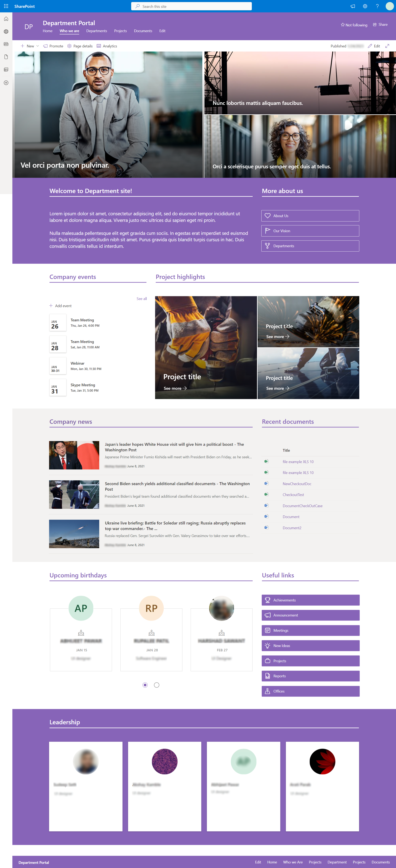This screenshot has height=868, width=396.
Task: Open the My news icon in the sidebar
Action: pos(6,44)
